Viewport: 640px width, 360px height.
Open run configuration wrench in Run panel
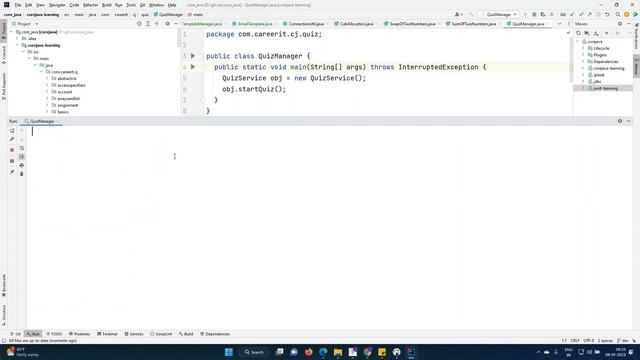pos(12,140)
